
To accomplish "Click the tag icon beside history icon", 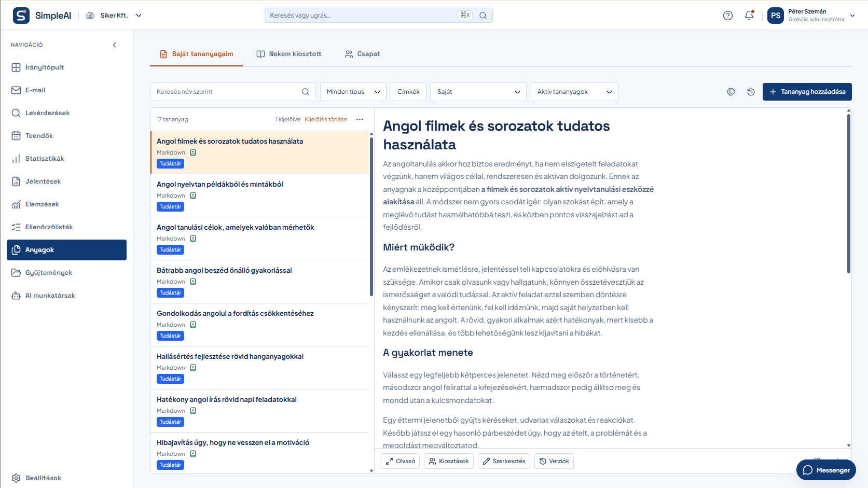I will click(731, 92).
